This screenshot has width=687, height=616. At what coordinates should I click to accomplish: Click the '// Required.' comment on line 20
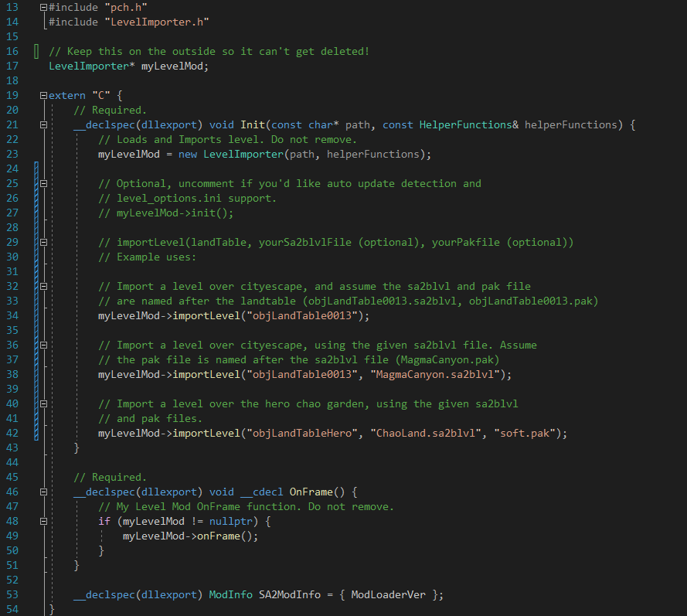click(x=110, y=110)
